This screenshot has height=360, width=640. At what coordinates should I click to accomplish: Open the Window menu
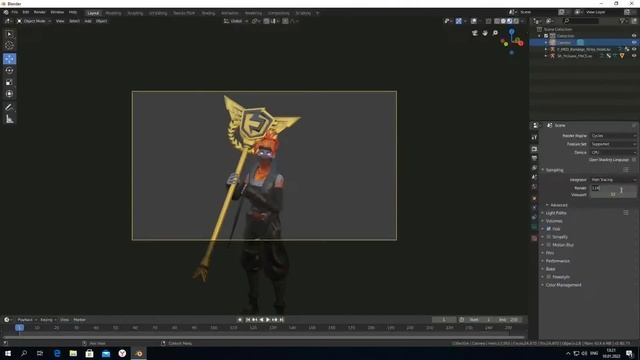[57, 12]
